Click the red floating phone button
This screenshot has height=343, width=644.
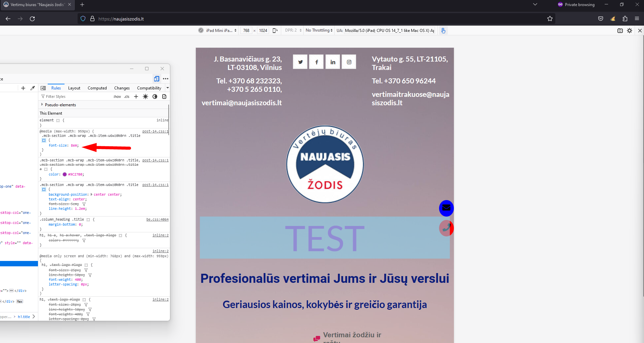(446, 228)
